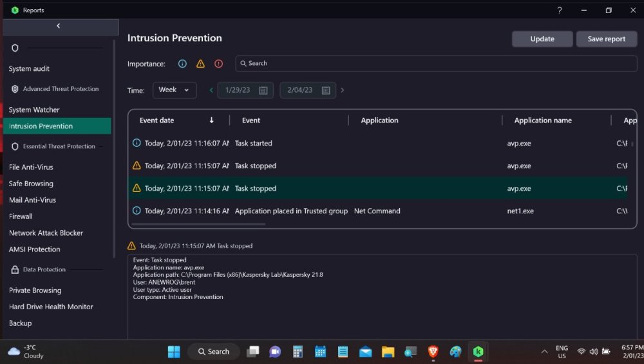This screenshot has width=644, height=364.
Task: Open the Week time period dropdown
Action: click(x=174, y=90)
